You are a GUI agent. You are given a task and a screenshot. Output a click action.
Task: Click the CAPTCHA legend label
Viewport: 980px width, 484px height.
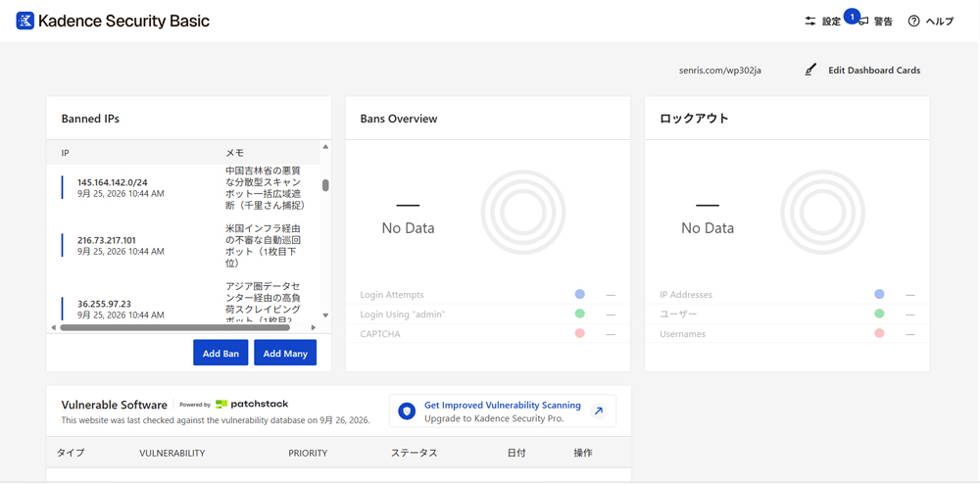(x=380, y=333)
